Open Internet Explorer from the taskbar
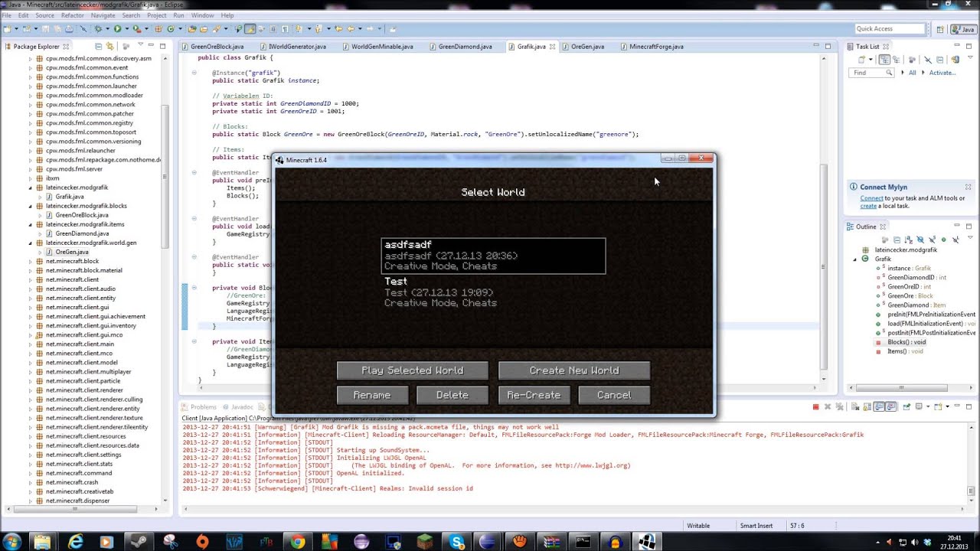The width and height of the screenshot is (980, 551). pyautogui.click(x=75, y=542)
